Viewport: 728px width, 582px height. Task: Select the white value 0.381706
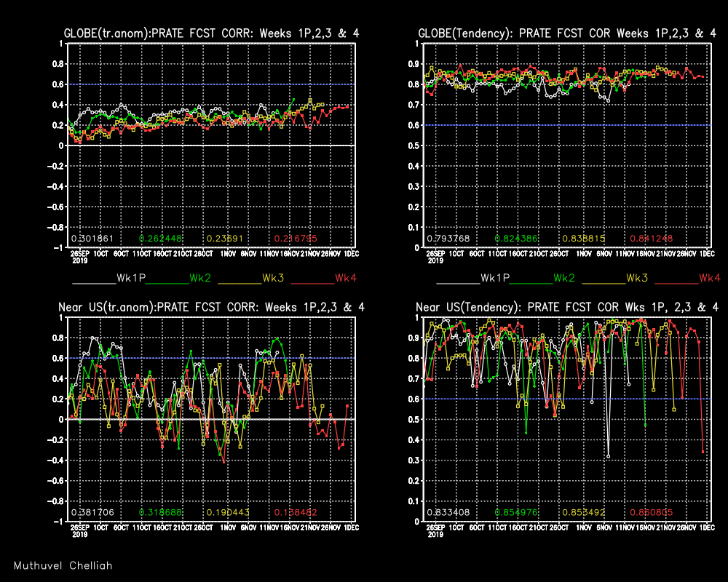coord(92,512)
